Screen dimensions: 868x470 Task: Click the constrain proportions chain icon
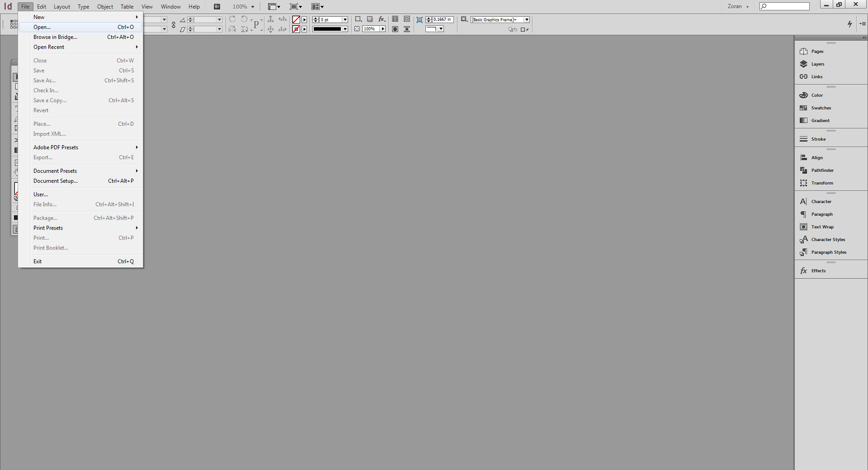pos(174,24)
